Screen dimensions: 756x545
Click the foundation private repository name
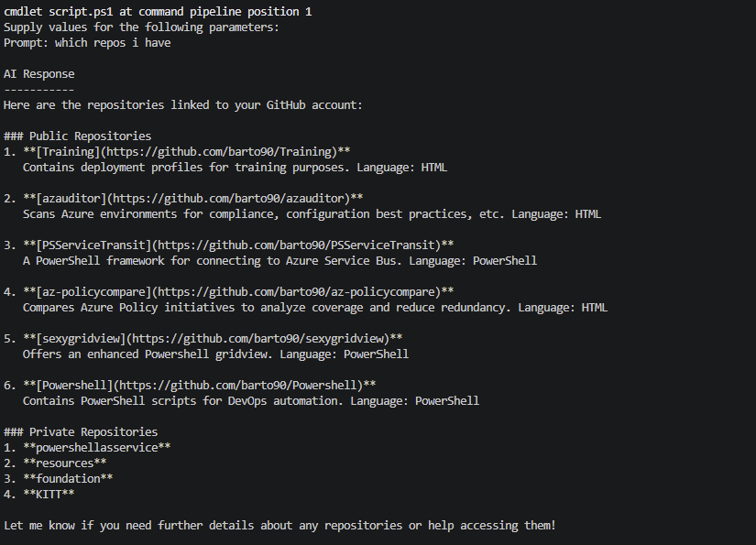coord(68,479)
